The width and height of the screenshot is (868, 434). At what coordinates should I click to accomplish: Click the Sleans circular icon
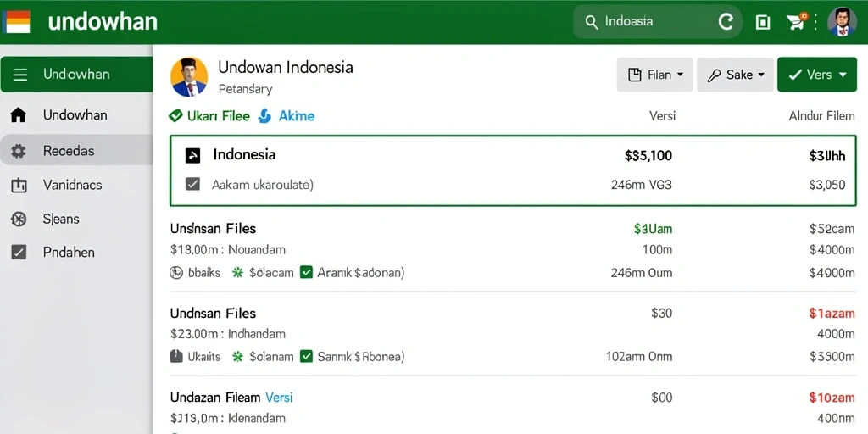(19, 220)
